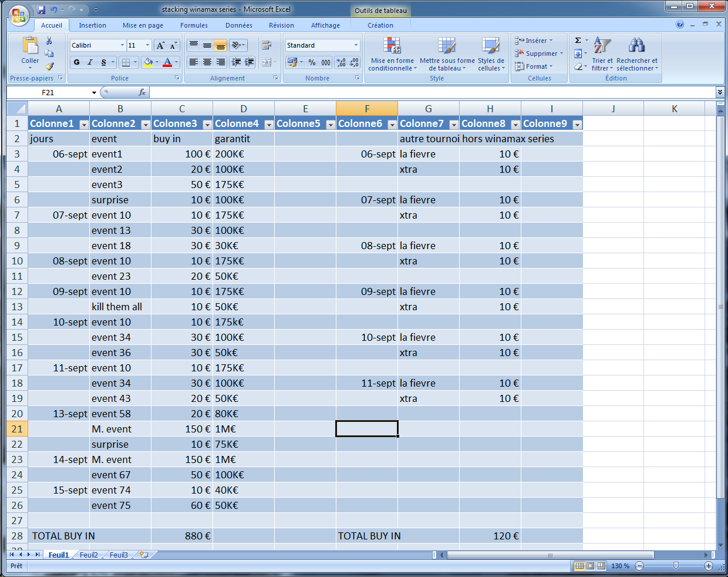The width and height of the screenshot is (728, 577).
Task: Open the round Office button menu
Action: [x=18, y=14]
